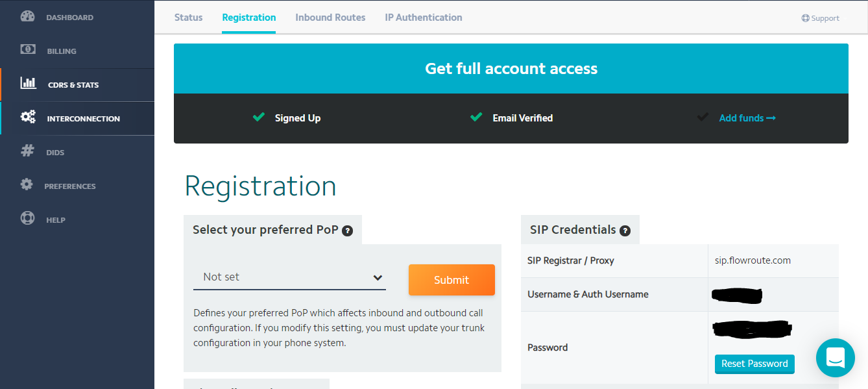
Task: Switch to the Status tab
Action: click(188, 18)
